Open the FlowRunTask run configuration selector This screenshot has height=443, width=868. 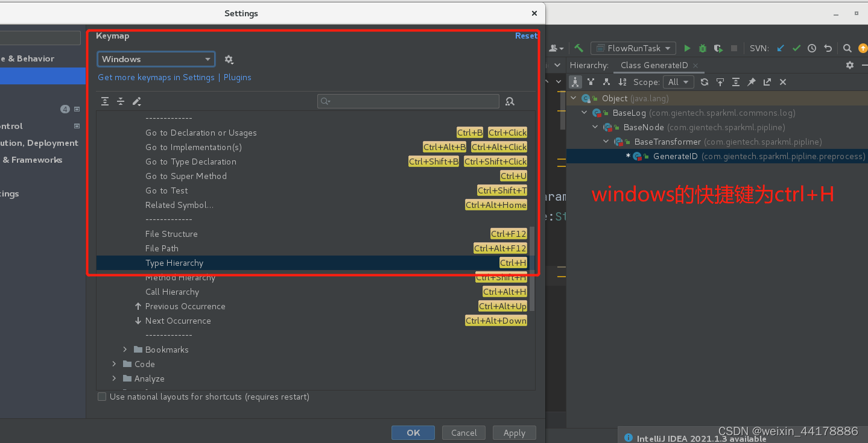pos(633,48)
